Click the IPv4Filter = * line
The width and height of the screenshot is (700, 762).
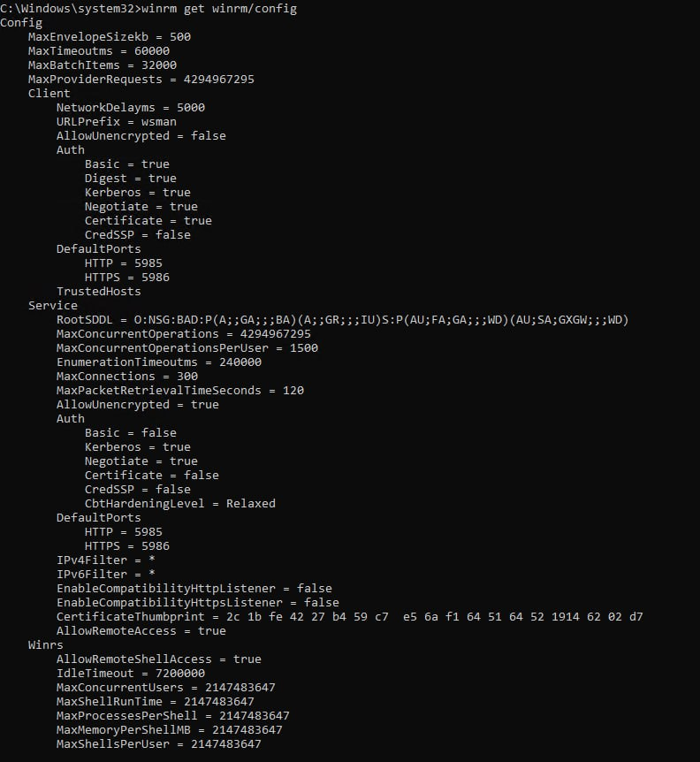[x=106, y=560]
